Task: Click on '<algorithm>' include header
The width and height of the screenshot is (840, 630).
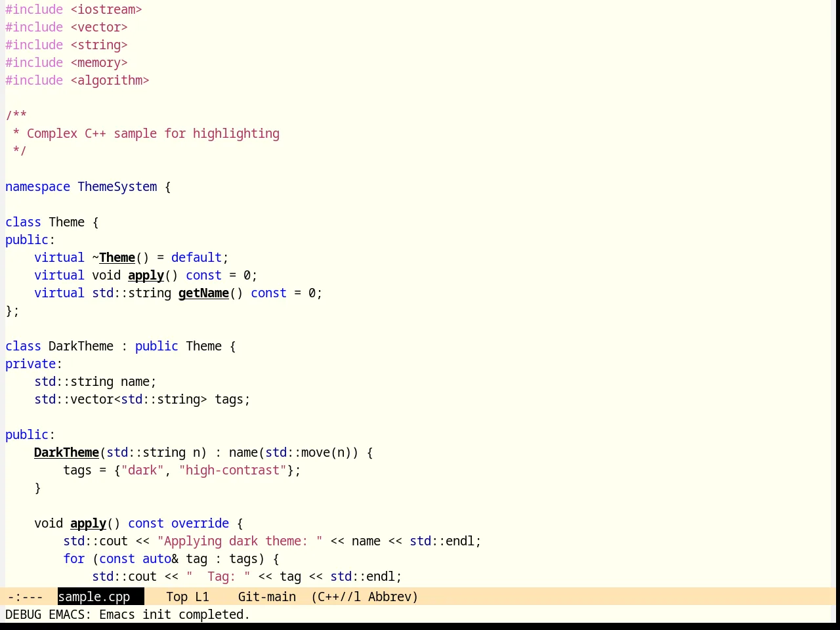Action: pyautogui.click(x=110, y=80)
